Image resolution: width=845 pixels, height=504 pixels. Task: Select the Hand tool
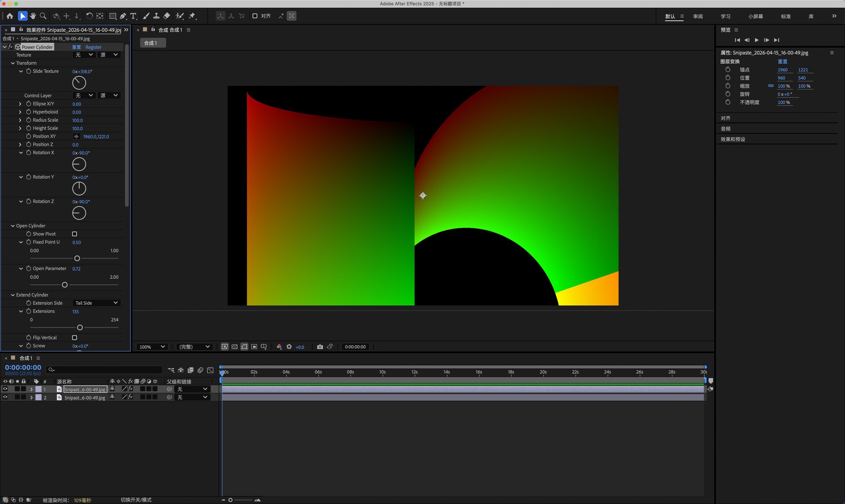point(33,16)
